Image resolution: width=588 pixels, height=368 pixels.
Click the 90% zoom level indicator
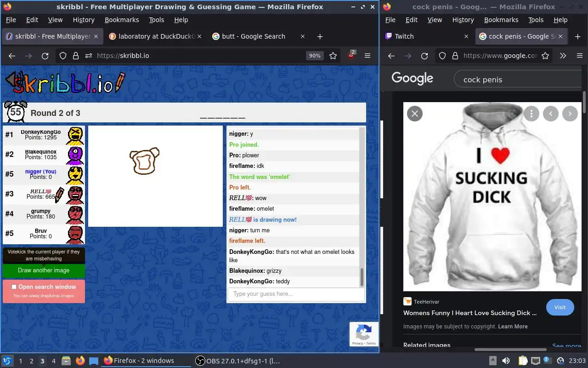pyautogui.click(x=315, y=56)
